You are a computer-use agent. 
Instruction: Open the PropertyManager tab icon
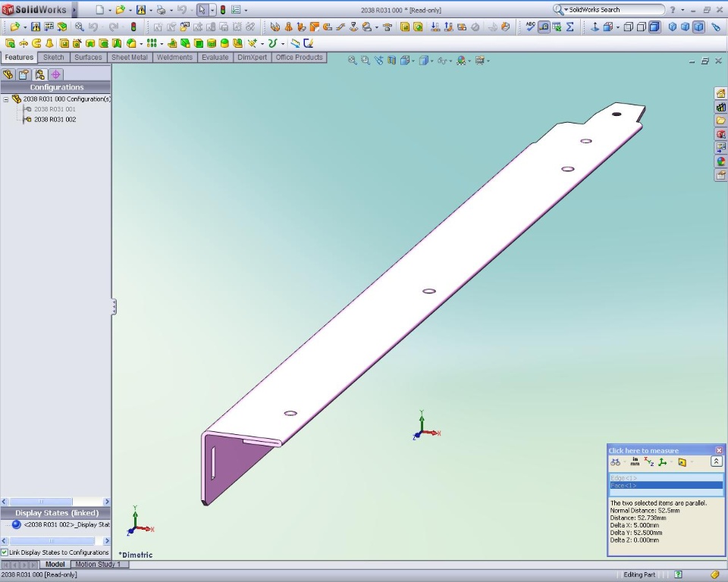(x=24, y=74)
